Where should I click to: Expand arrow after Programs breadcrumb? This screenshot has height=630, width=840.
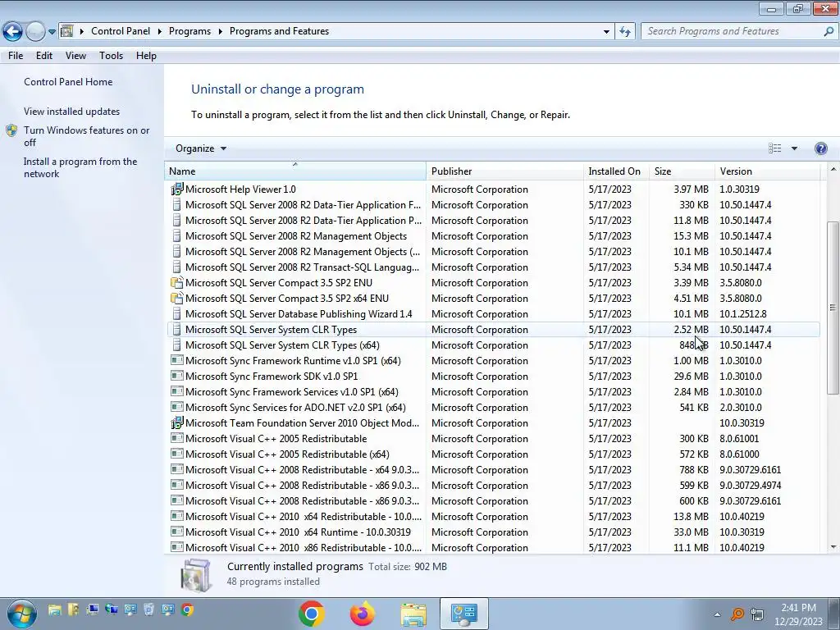pyautogui.click(x=220, y=31)
